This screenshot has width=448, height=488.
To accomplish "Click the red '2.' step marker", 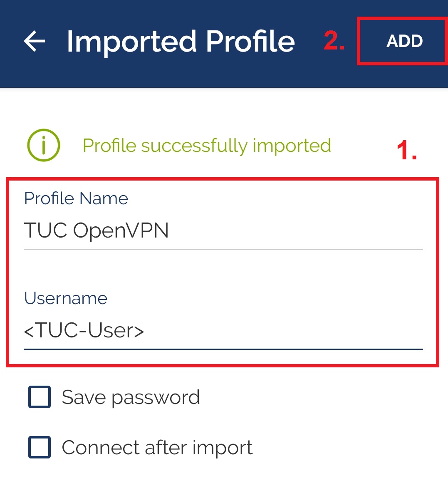I will coord(334,40).
